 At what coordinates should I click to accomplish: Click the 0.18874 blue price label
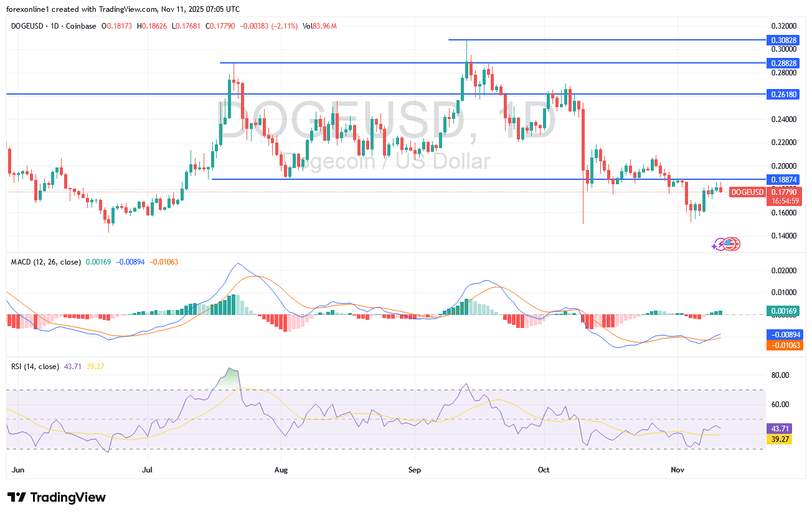781,179
